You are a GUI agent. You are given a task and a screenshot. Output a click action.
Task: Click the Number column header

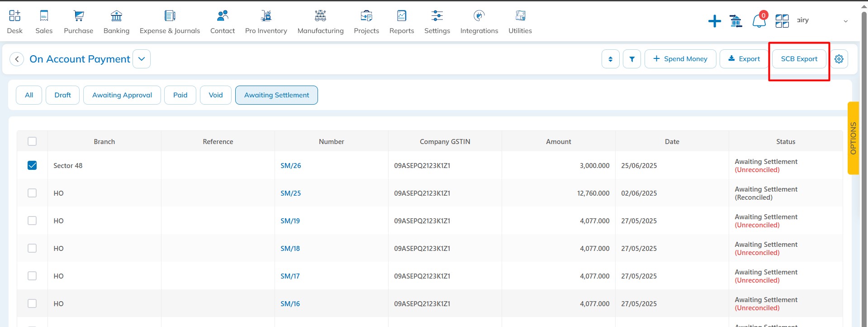click(332, 142)
